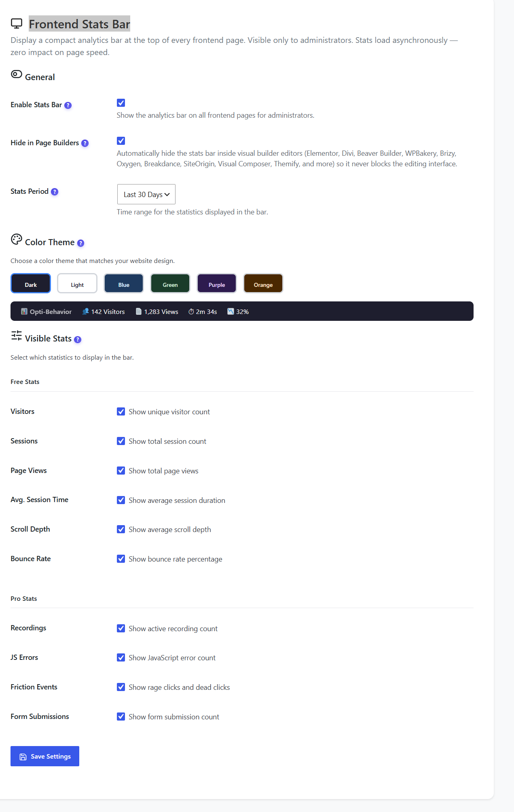Toggle Show bounce rate percentage checkbox
The width and height of the screenshot is (514, 812).
121,559
